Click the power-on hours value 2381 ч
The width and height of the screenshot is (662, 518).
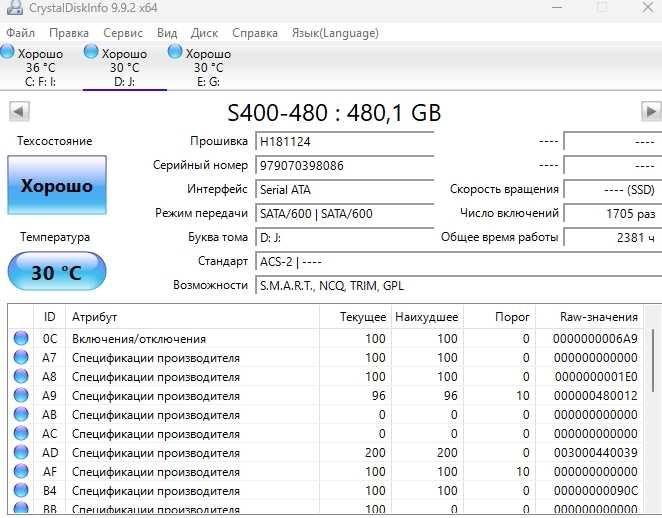pyautogui.click(x=613, y=238)
